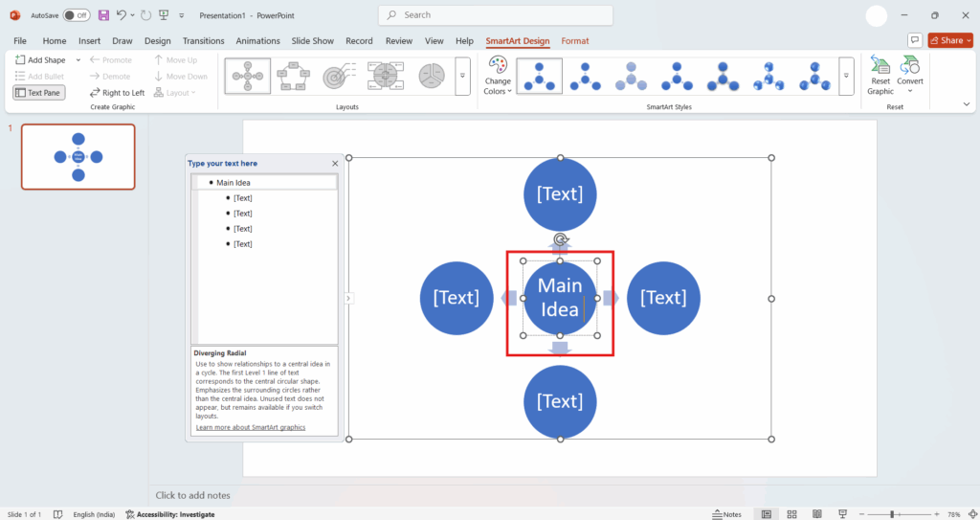
Task: Click the Convert SmartArt icon
Action: point(910,75)
